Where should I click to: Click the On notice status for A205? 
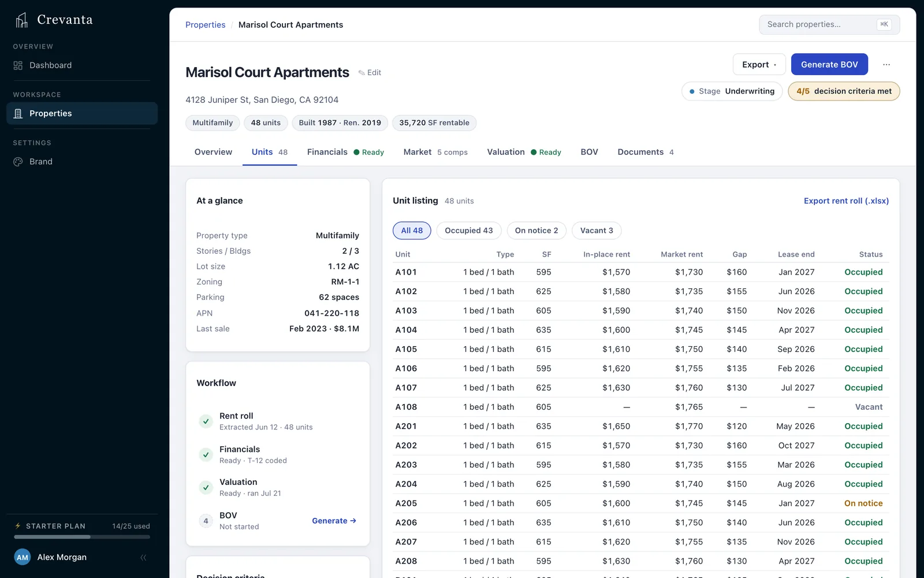[863, 503]
